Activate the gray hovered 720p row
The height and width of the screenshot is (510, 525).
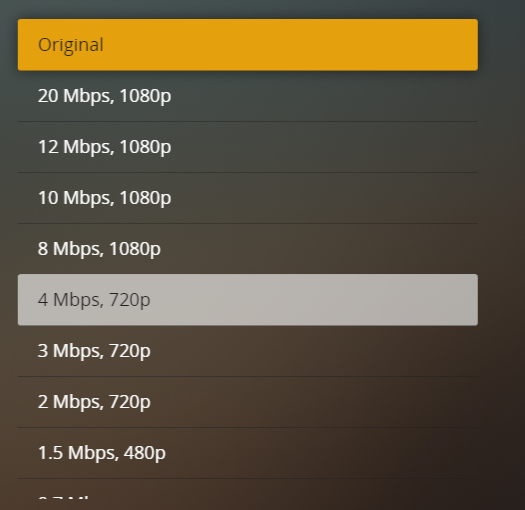(x=248, y=300)
